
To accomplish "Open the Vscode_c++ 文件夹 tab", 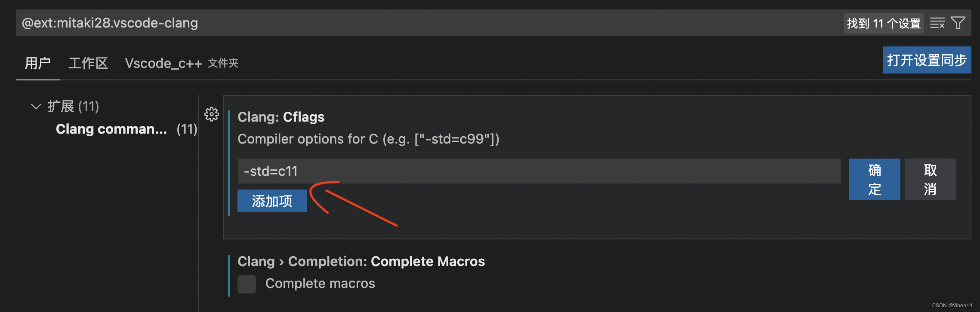I will 163,63.
